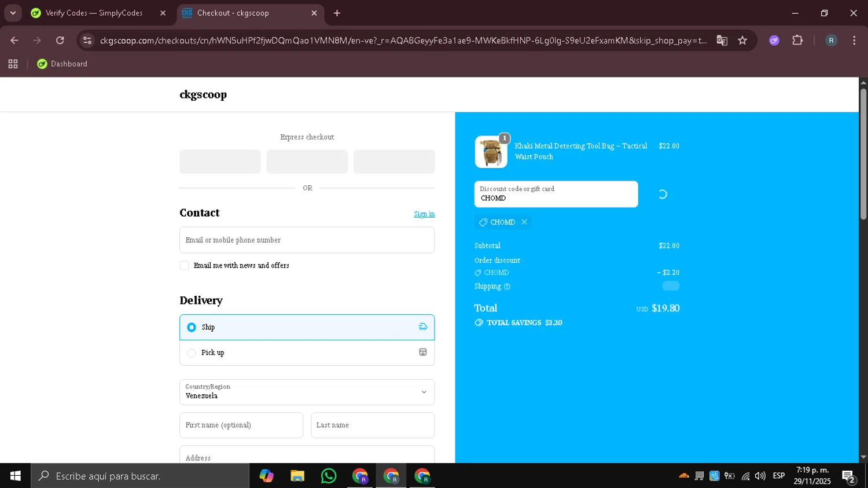Image resolution: width=868 pixels, height=488 pixels.
Task: Close the Verify Codes — SimplyCodes tab
Action: (x=163, y=13)
